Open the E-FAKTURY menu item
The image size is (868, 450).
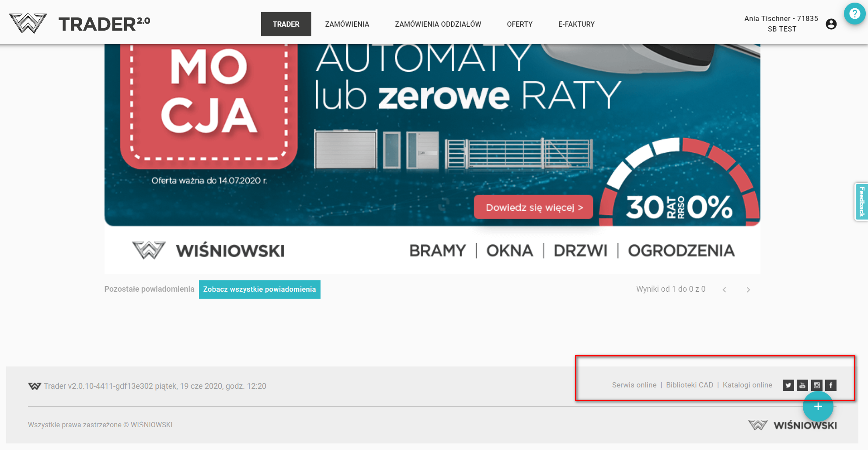pos(576,24)
